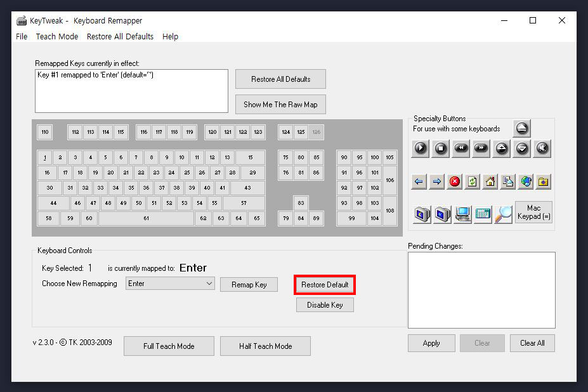Select key 110 on the keyboard layout

click(x=45, y=132)
